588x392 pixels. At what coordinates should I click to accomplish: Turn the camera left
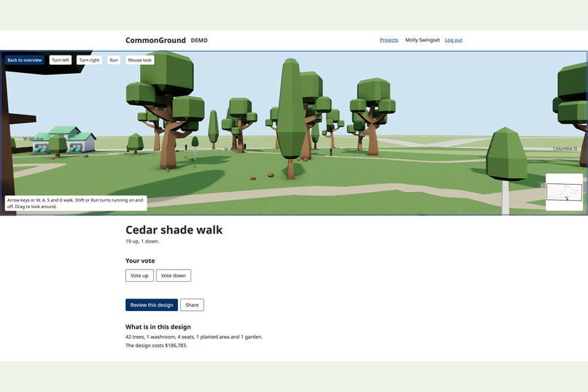pos(61,60)
